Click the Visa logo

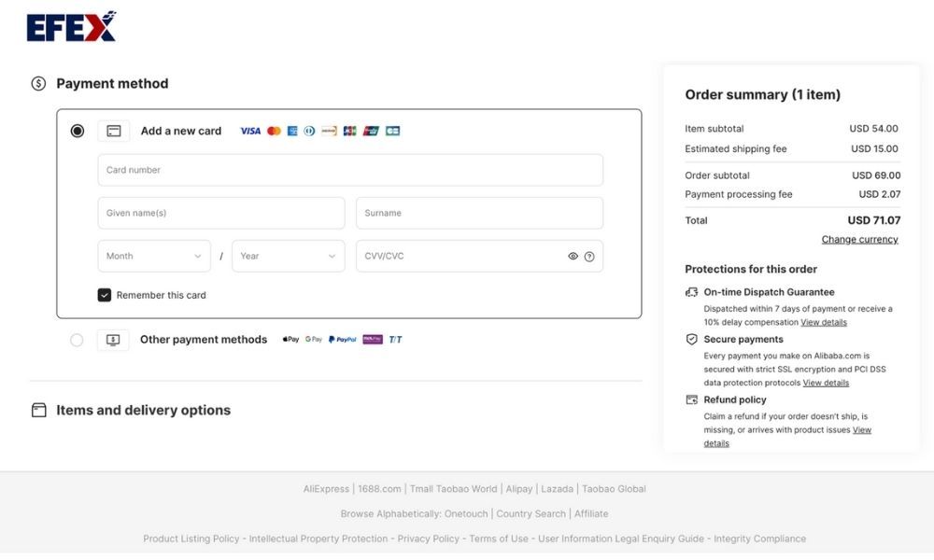[x=250, y=131]
